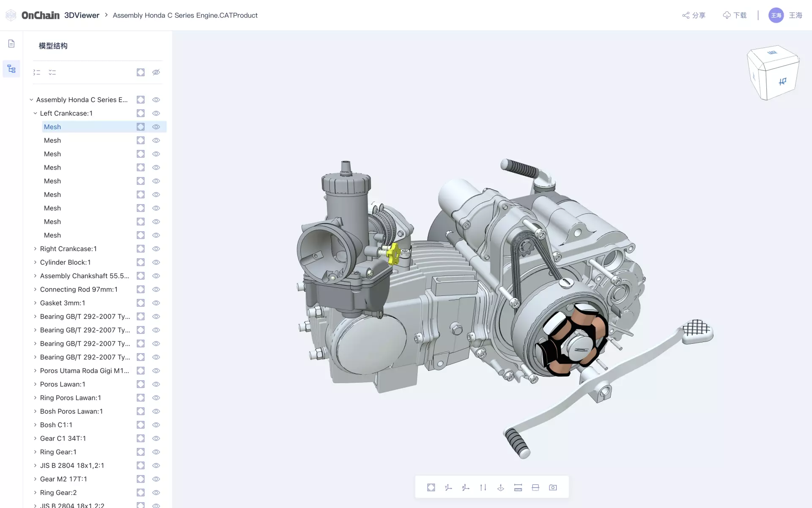The image size is (812, 508).
Task: Toggle visibility of Ring Gear:1
Action: 156,452
